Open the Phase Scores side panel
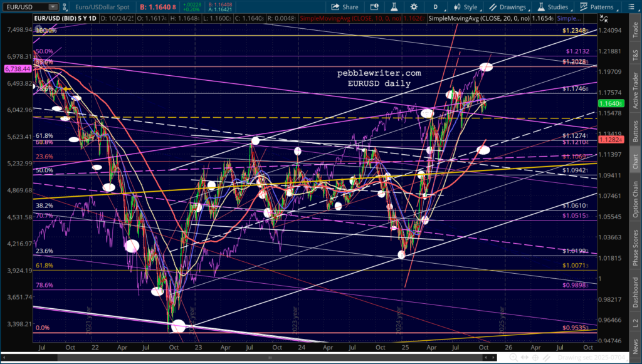Screen dimensions: 642x364 tap(635, 247)
